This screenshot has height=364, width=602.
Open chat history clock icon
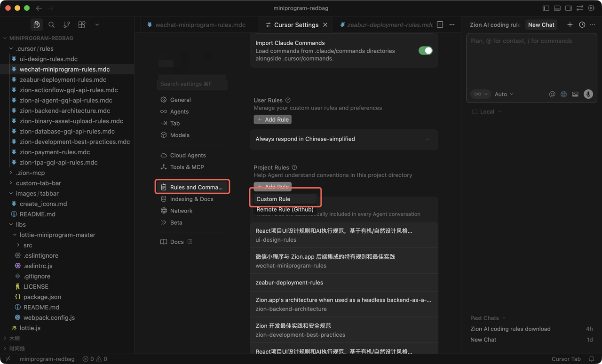tap(582, 24)
